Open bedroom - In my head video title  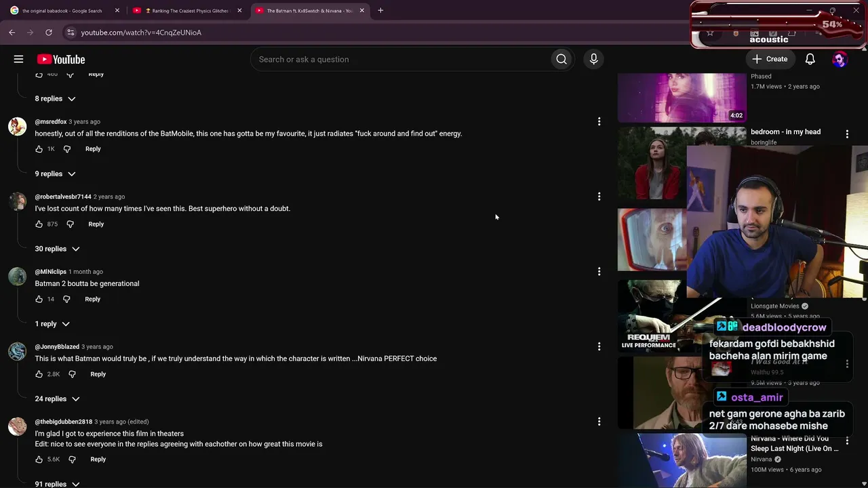(x=785, y=132)
